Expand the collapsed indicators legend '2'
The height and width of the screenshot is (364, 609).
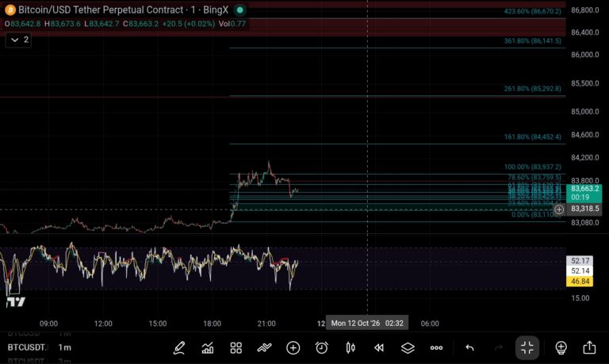[x=19, y=40]
